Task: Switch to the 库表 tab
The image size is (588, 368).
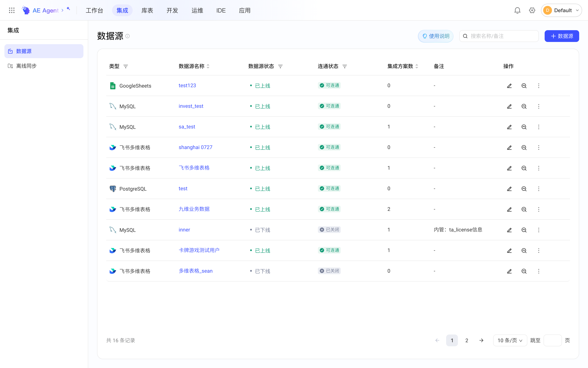Action: [x=147, y=10]
